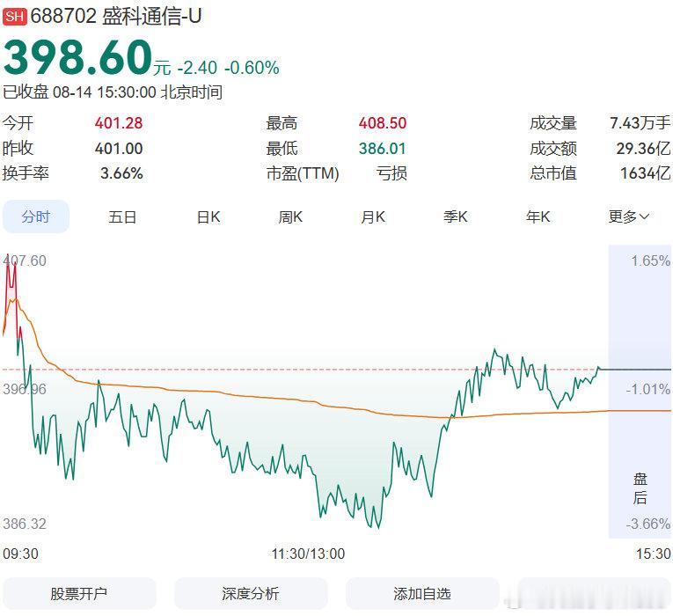Open the 周K weekly chart tab
The image size is (673, 616).
pos(290,217)
